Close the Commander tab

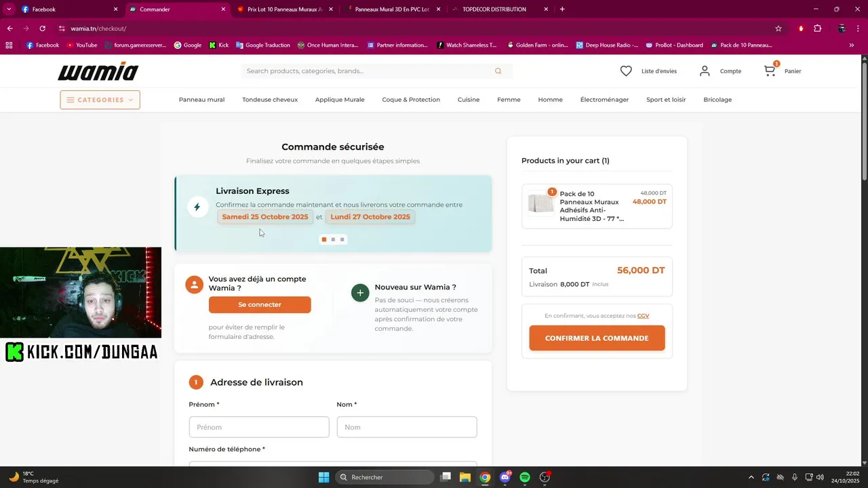pyautogui.click(x=223, y=9)
